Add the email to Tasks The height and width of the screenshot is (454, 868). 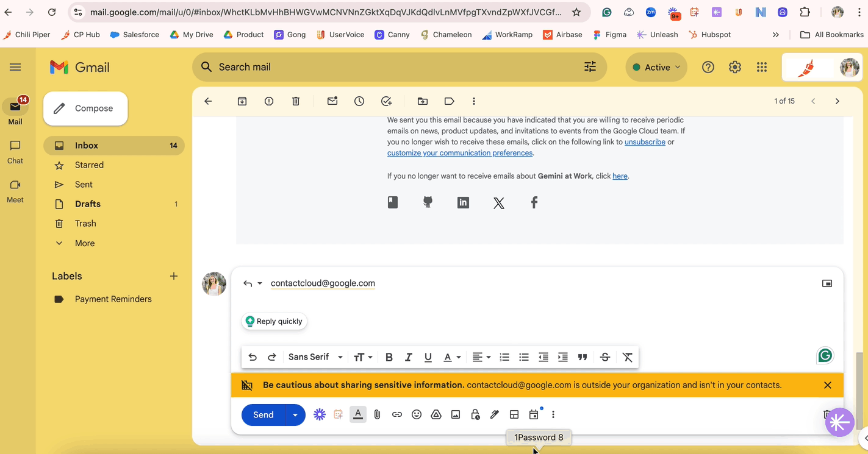pos(386,101)
